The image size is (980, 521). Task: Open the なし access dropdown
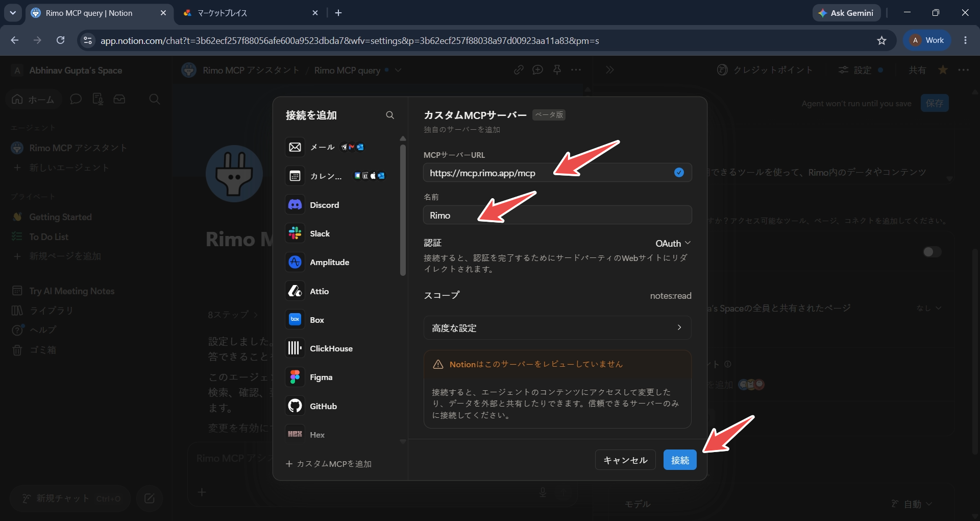[928, 308]
